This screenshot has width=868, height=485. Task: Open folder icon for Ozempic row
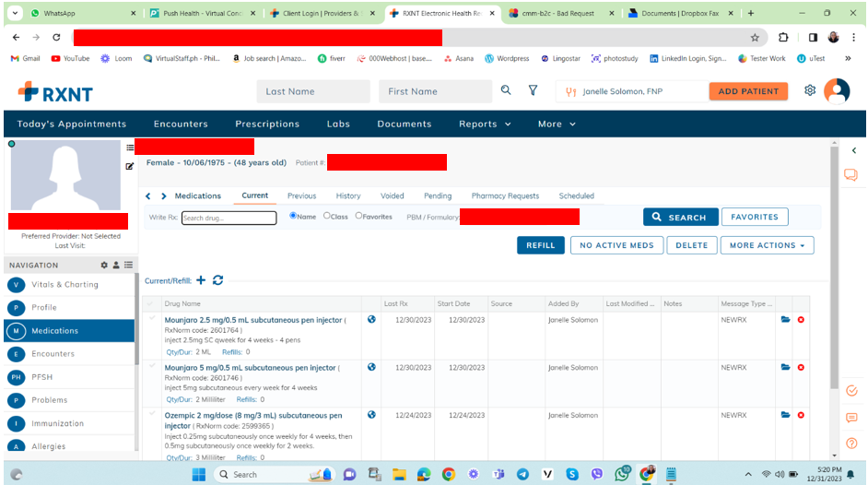(785, 415)
